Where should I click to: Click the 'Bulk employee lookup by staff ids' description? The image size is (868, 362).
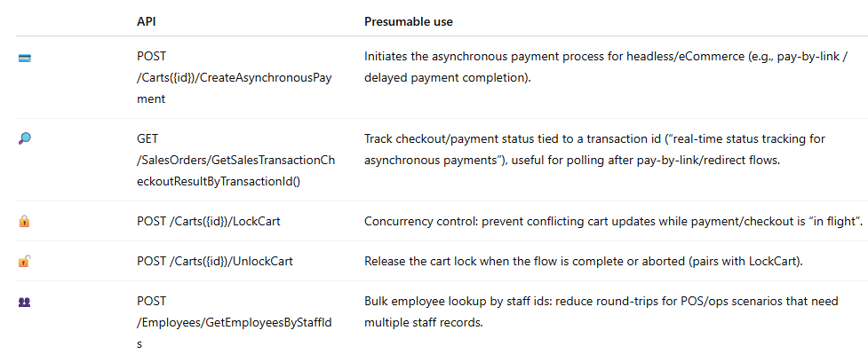(601, 311)
